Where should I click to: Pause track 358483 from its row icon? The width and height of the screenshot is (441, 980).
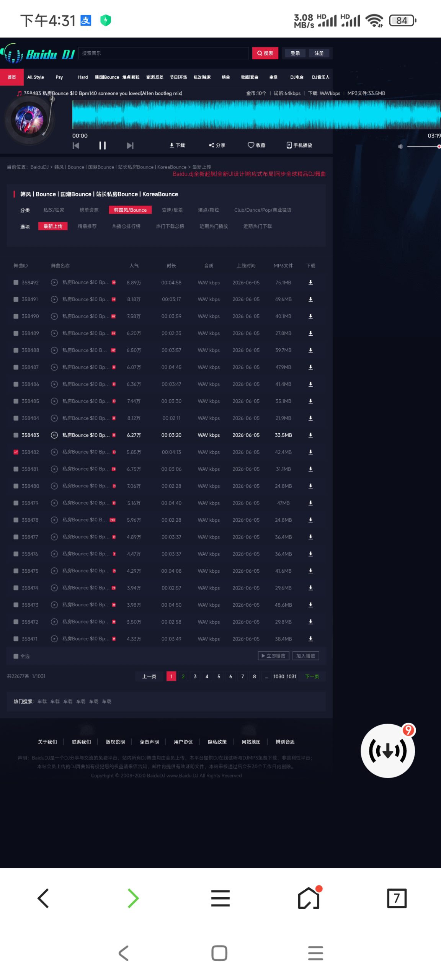[x=54, y=435]
